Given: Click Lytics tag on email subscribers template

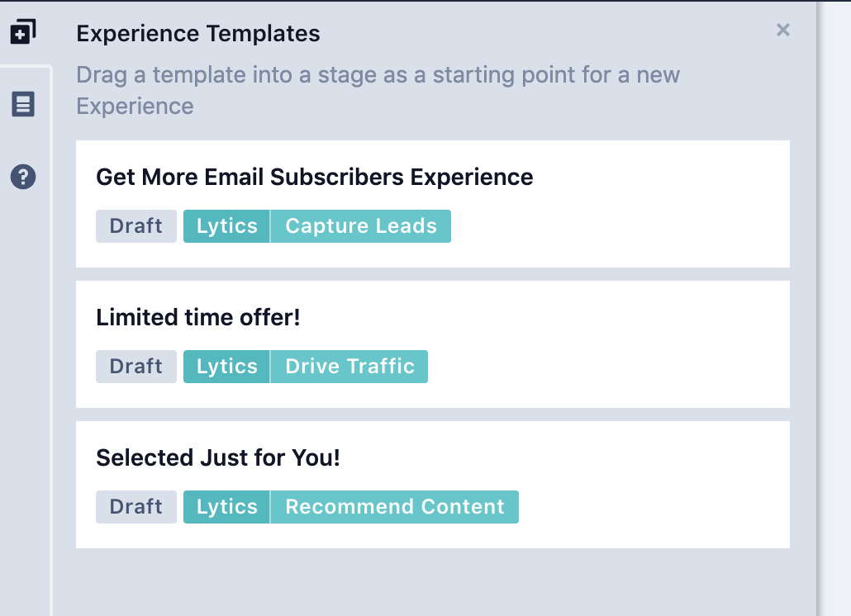Looking at the screenshot, I should 226,226.
